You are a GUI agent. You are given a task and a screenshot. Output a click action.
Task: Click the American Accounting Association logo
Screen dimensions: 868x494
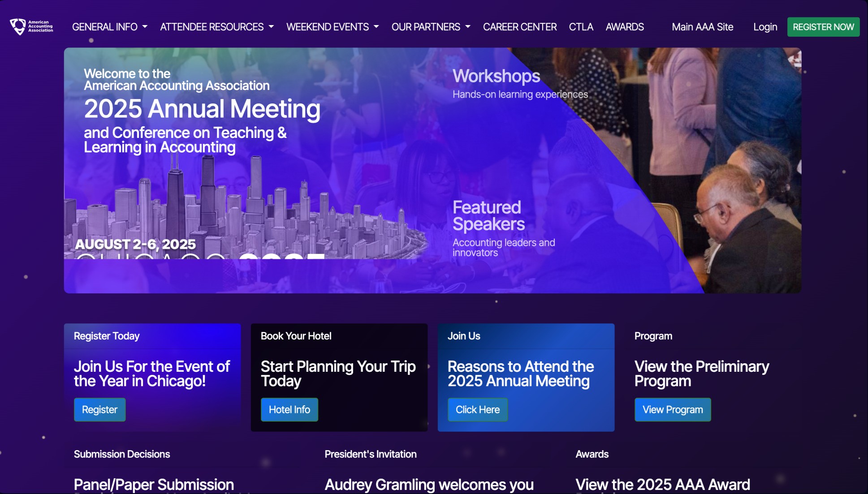click(x=31, y=26)
